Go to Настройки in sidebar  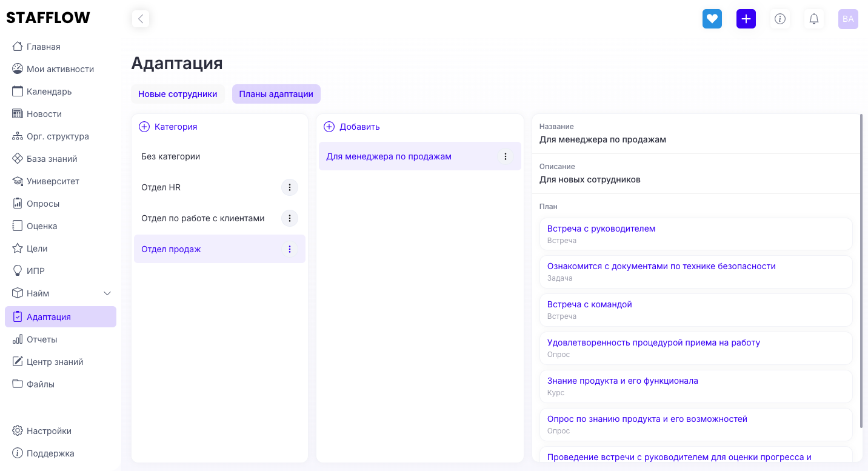[49, 431]
